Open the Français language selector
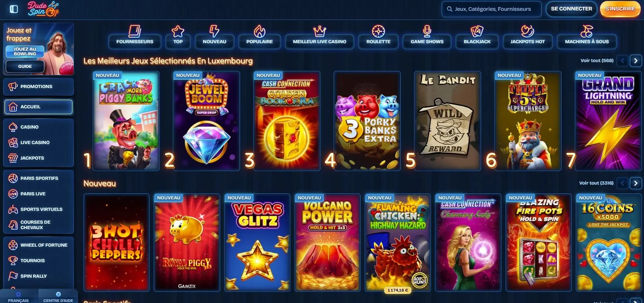Screen dimensions: 644x303 pyautogui.click(x=19, y=297)
